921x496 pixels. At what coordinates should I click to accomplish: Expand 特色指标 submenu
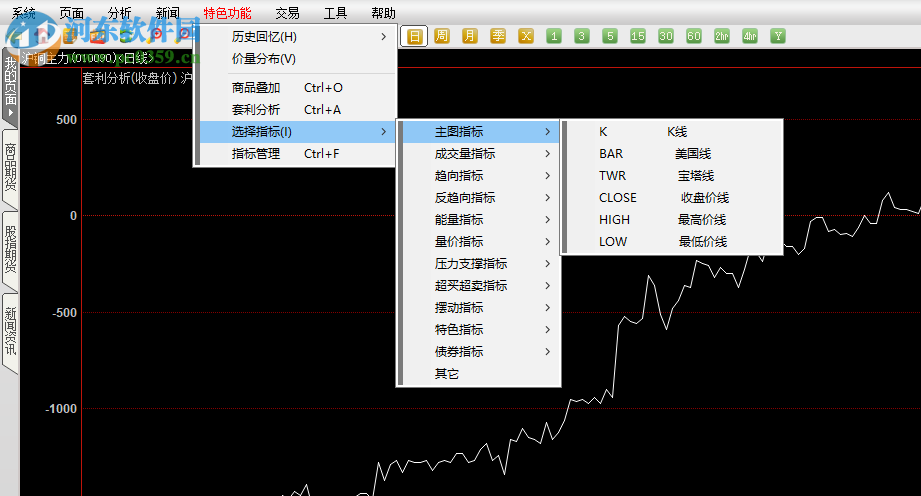[480, 330]
